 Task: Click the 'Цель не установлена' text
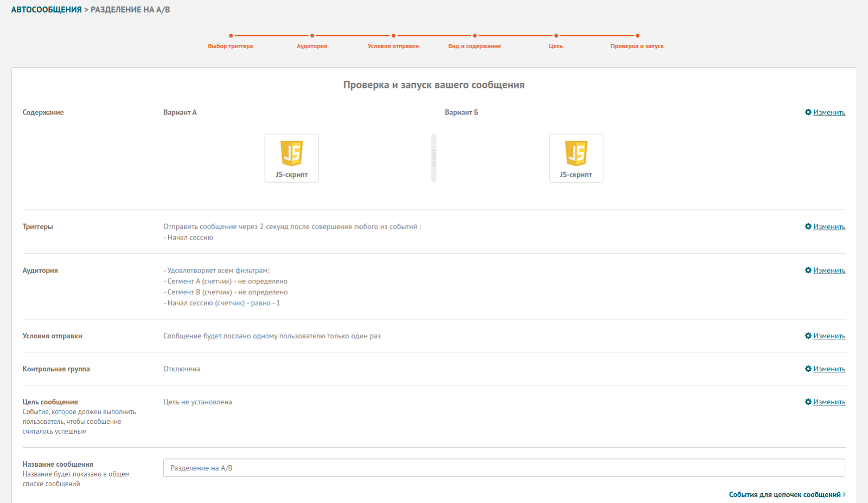pyautogui.click(x=197, y=402)
